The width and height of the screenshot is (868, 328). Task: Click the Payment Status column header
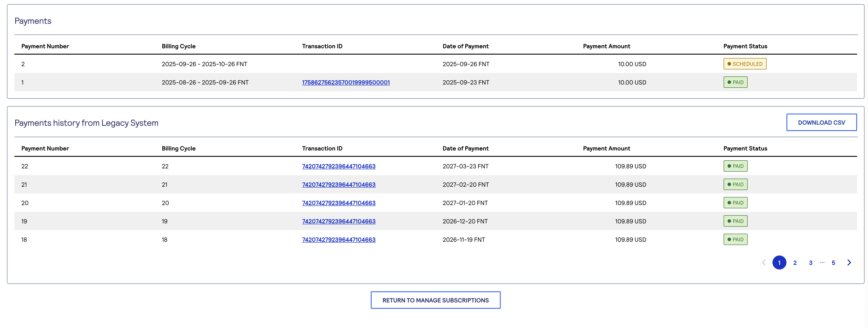pyautogui.click(x=745, y=46)
